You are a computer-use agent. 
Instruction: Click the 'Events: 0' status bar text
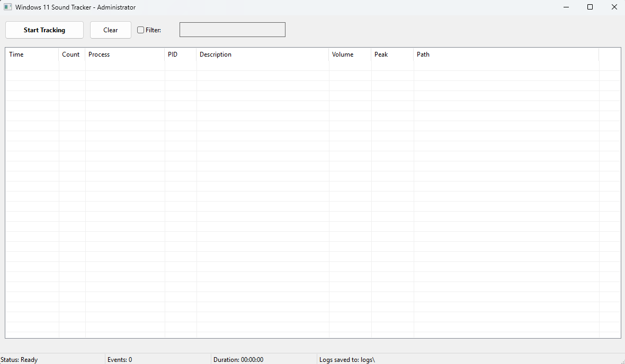click(120, 360)
